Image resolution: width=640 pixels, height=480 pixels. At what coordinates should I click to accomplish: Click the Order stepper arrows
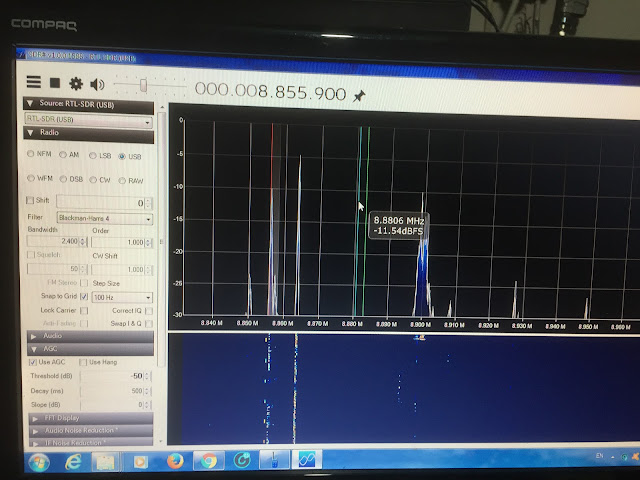pyautogui.click(x=148, y=243)
